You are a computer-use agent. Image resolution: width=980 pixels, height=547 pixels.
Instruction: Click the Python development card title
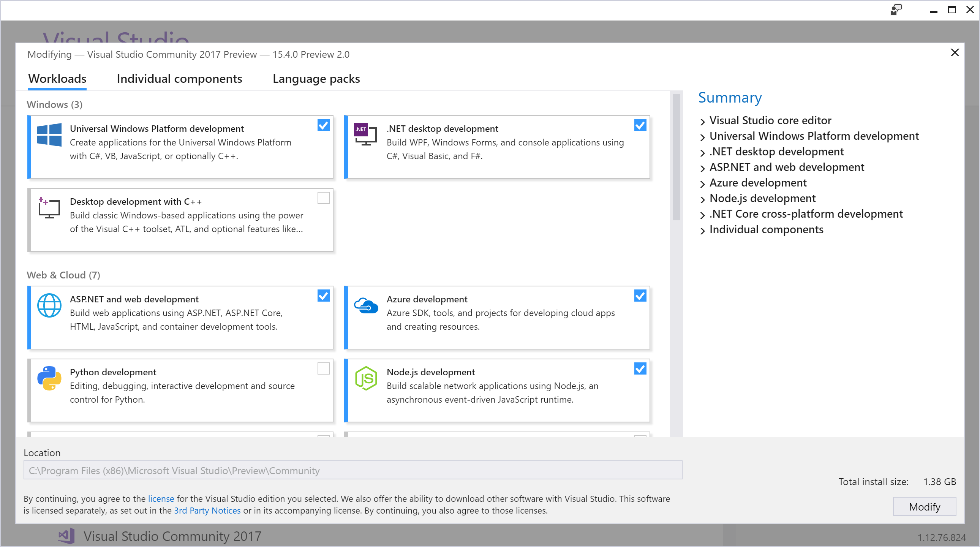tap(113, 372)
